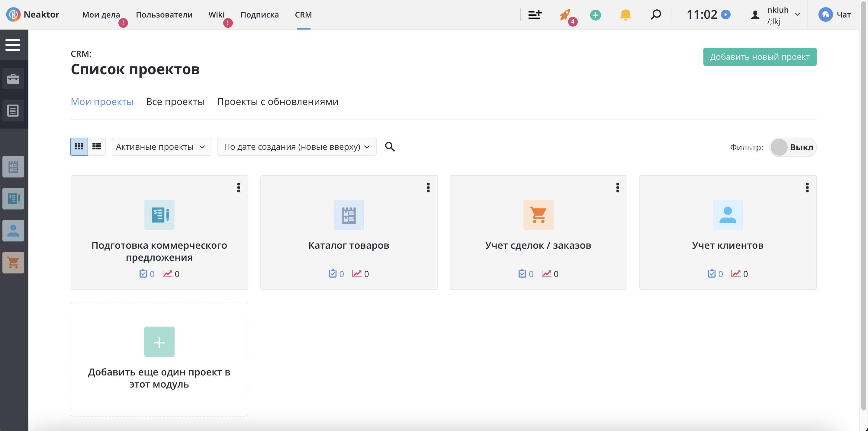Click the play timer control next to 11:02

pyautogui.click(x=726, y=14)
